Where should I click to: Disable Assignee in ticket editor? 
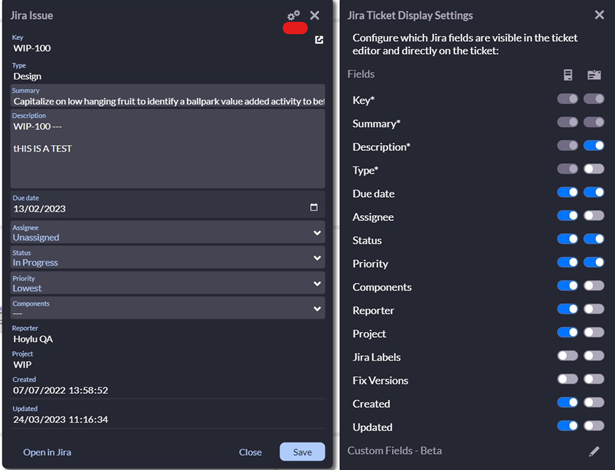pyautogui.click(x=567, y=215)
